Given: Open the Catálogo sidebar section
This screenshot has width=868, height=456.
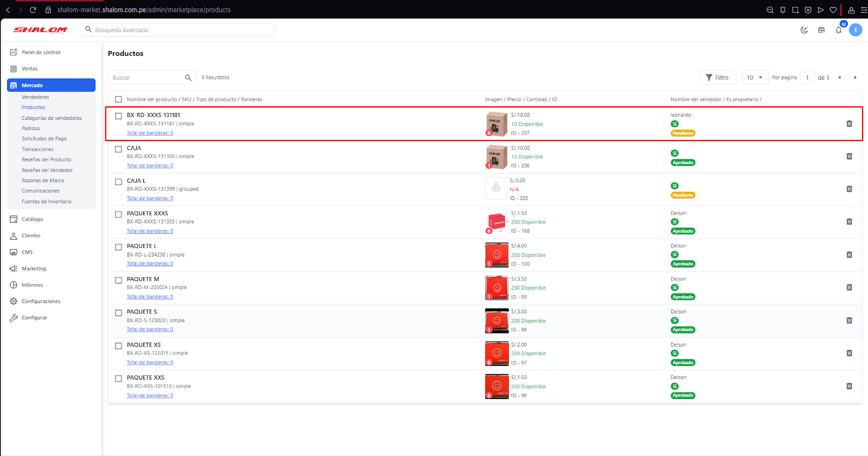Looking at the screenshot, I should click(32, 219).
